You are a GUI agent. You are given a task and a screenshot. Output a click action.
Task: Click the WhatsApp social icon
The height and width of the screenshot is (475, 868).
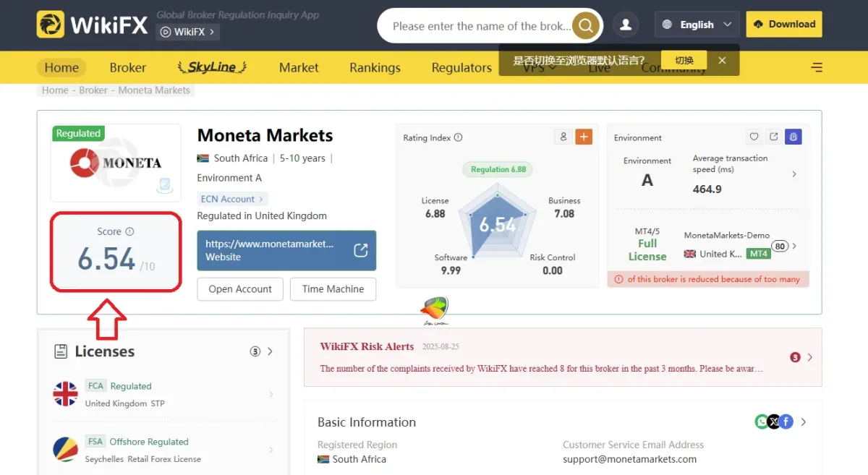762,421
